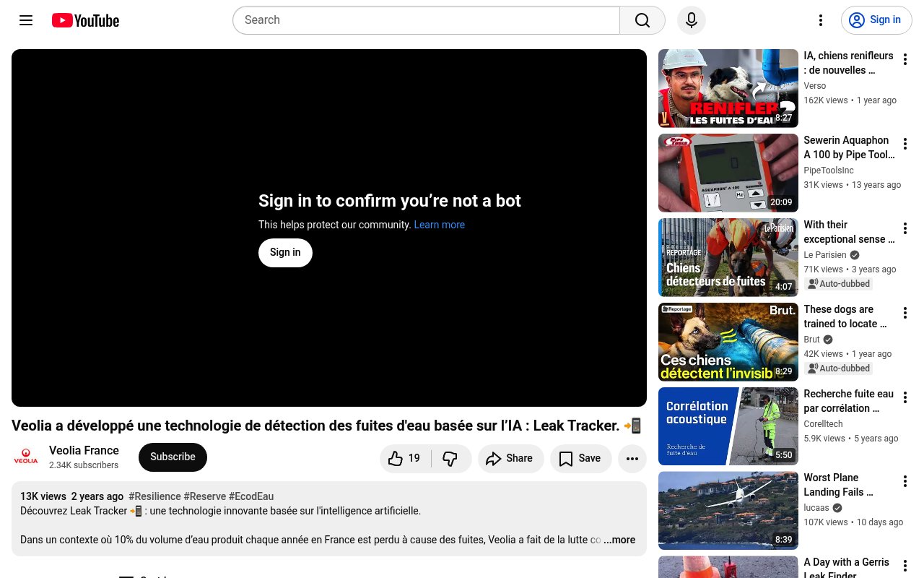Save the video to a playlist
The width and height of the screenshot is (924, 578).
pos(580,458)
